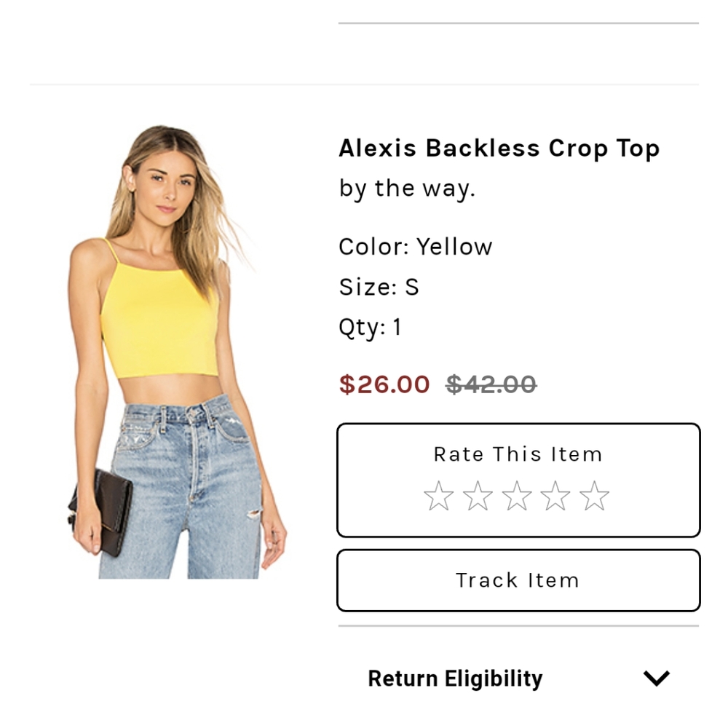Viewport: 728px width, 728px height.
Task: Expand the Return Eligibility section
Action: pos(454,678)
